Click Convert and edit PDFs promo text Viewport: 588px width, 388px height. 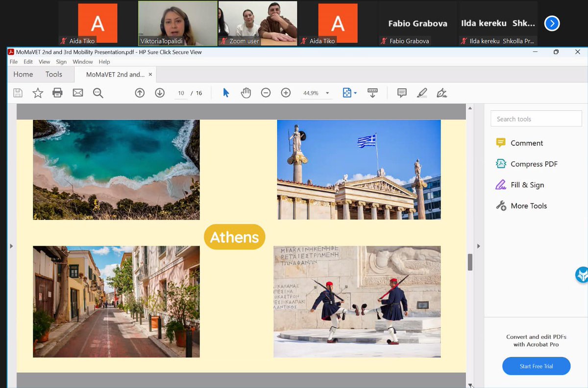coord(536,340)
